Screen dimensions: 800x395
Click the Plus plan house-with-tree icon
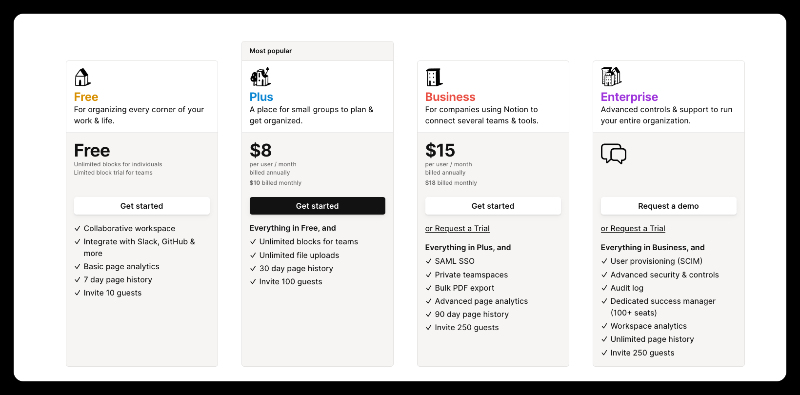coord(260,77)
